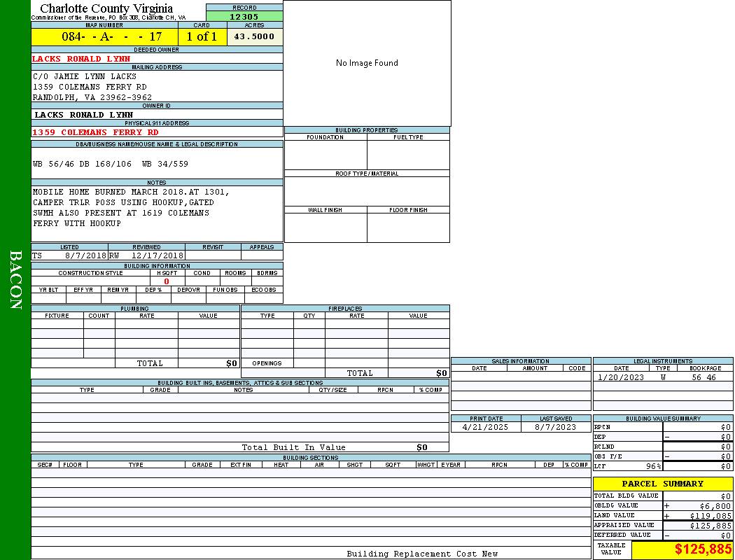Screen dimensions: 735x560
Task: Click the 'No Image Found' photo placeholder
Action: coord(367,63)
